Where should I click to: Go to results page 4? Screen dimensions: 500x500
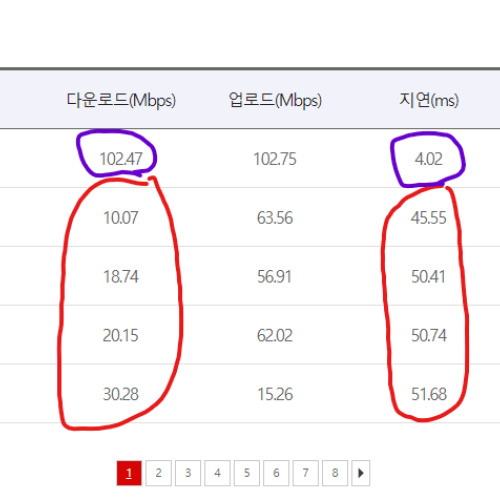coord(217,473)
